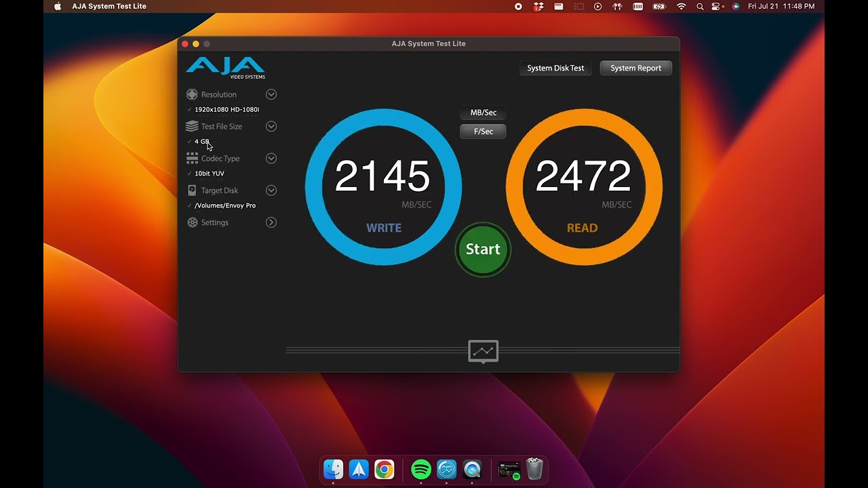Image resolution: width=868 pixels, height=488 pixels.
Task: Expand the Codec Type dropdown arrow
Action: click(271, 158)
